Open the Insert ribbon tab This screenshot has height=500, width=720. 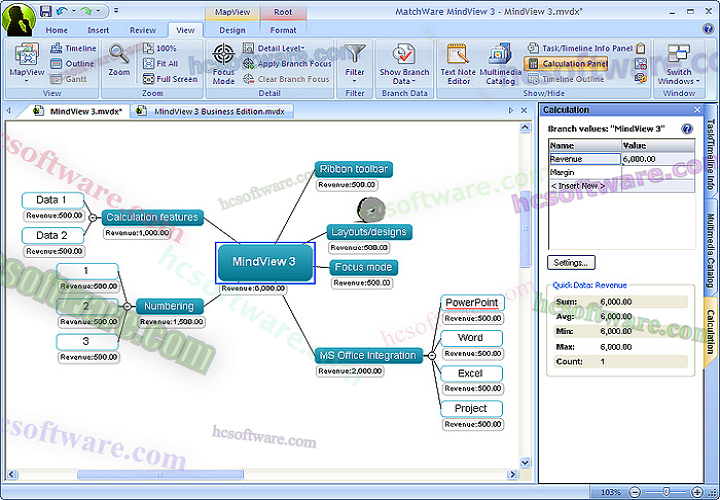click(x=98, y=30)
